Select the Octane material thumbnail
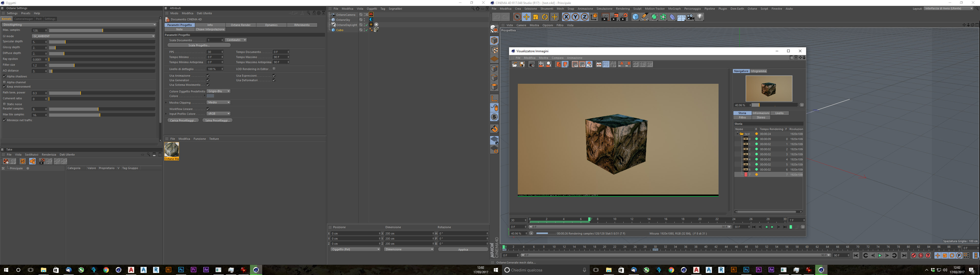The width and height of the screenshot is (980, 275). point(172,150)
